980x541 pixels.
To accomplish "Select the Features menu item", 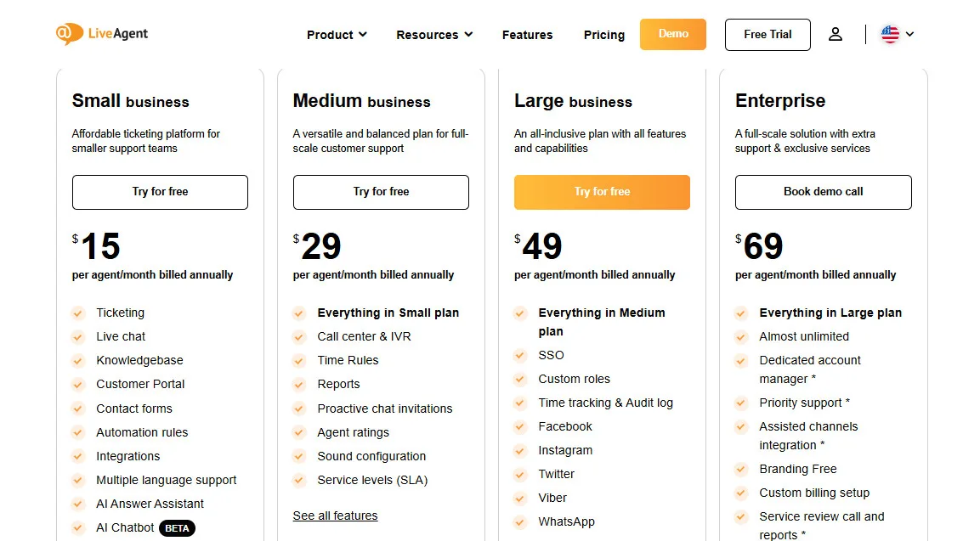I will 527,35.
